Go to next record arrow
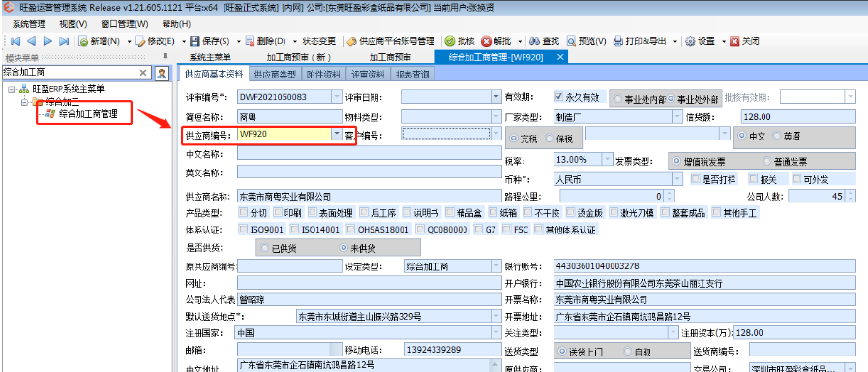The height and width of the screenshot is (372, 868). coord(47,41)
